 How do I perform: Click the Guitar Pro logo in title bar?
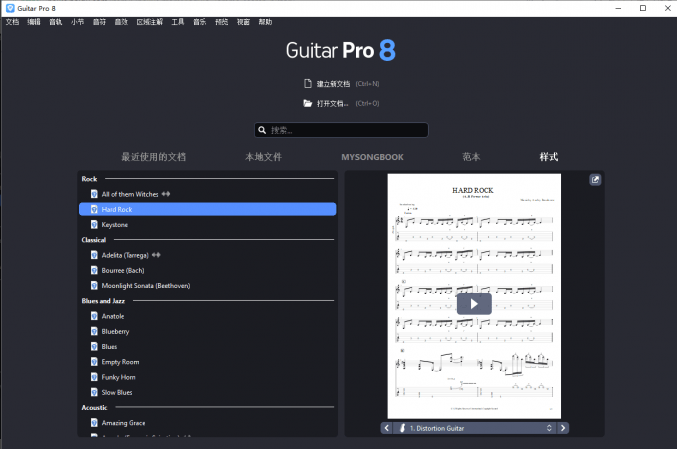click(x=10, y=8)
